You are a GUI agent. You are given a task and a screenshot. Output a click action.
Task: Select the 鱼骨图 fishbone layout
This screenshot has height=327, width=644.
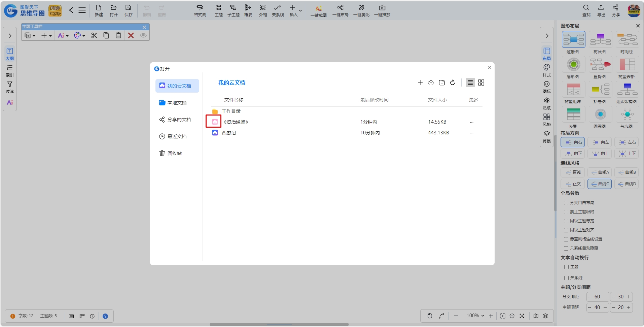(600, 67)
